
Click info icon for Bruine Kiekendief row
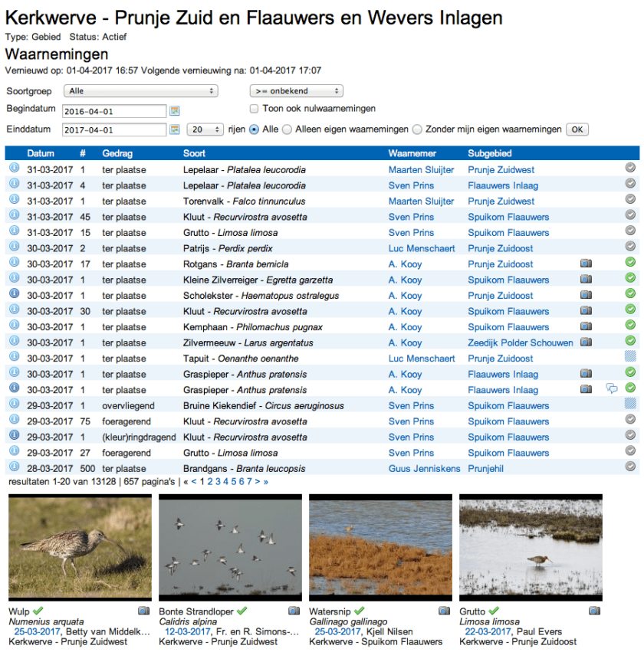(x=14, y=404)
